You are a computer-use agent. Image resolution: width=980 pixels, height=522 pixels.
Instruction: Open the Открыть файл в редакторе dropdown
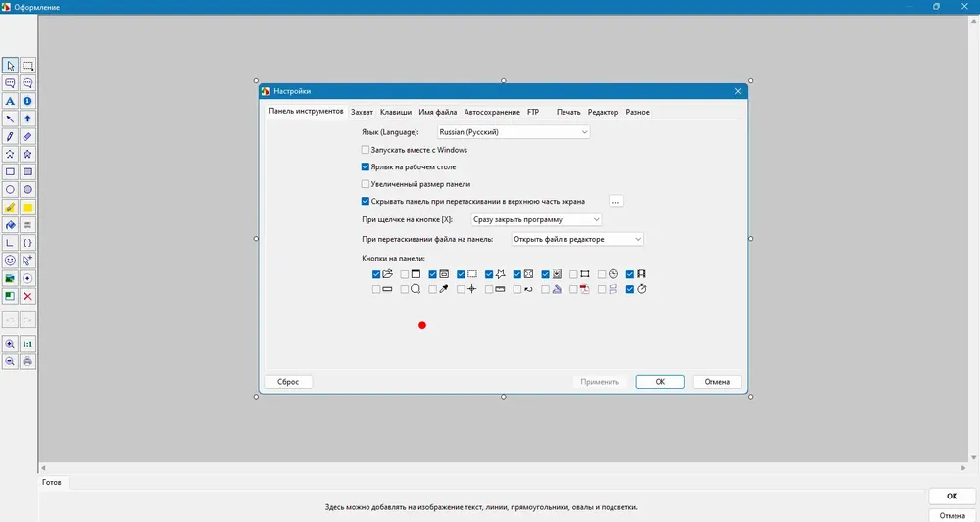pos(577,239)
